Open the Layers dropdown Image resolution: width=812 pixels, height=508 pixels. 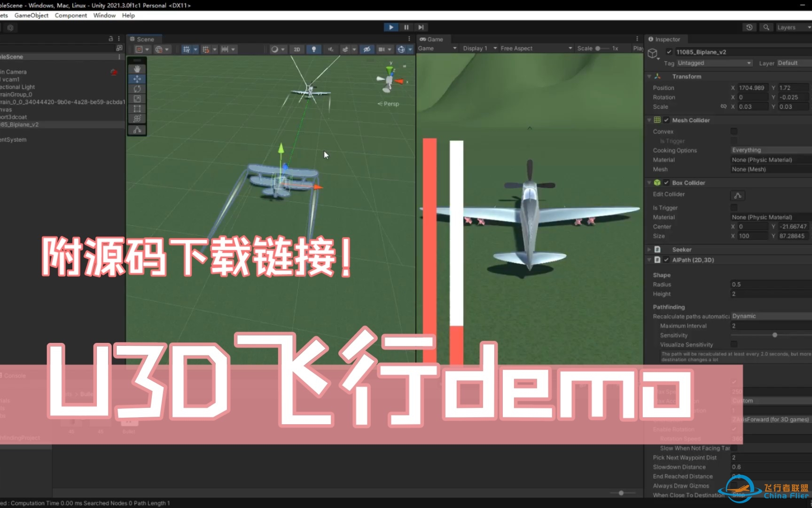(x=793, y=27)
